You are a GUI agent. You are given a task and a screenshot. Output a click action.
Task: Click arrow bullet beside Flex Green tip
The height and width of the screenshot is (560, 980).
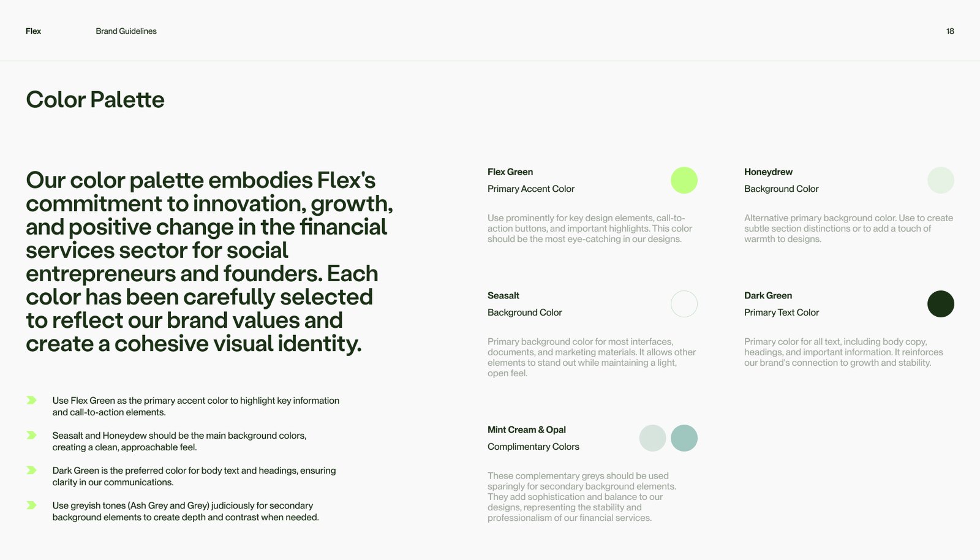point(31,400)
